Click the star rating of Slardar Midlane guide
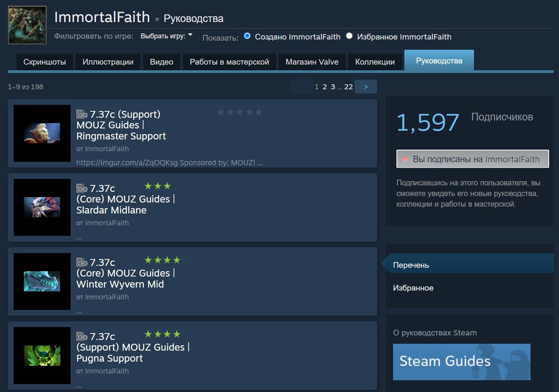Viewport: 559px width, 392px height. [x=167, y=186]
